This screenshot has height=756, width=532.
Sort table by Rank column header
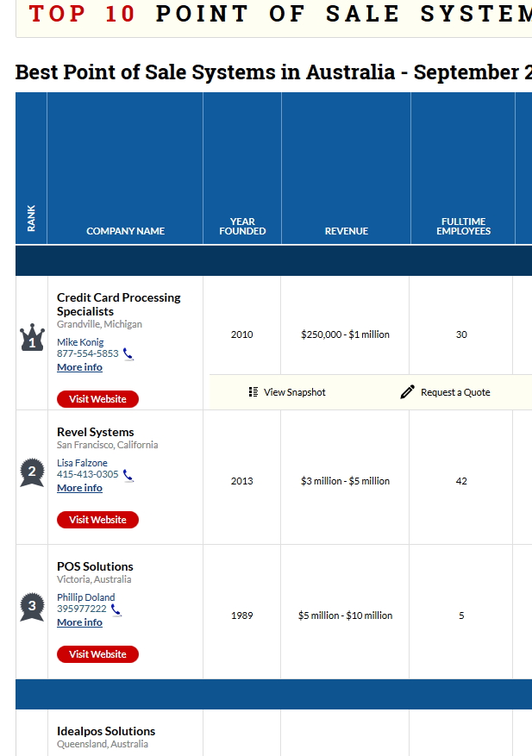click(x=32, y=217)
